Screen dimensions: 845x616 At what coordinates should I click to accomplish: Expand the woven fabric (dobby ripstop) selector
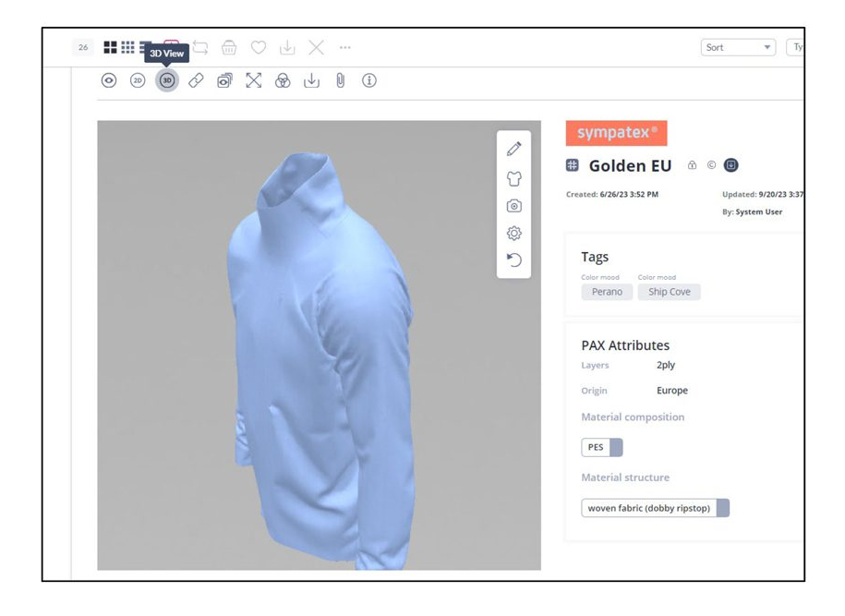click(x=722, y=508)
